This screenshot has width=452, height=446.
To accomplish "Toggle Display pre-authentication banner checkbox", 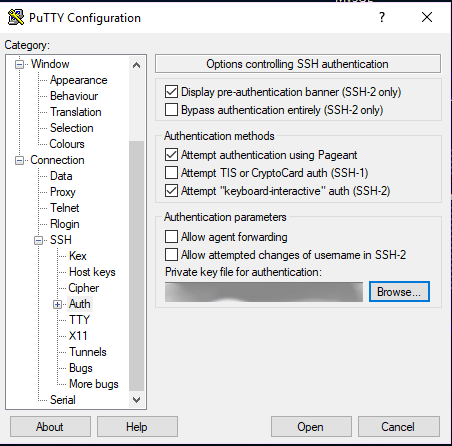I will tap(171, 92).
